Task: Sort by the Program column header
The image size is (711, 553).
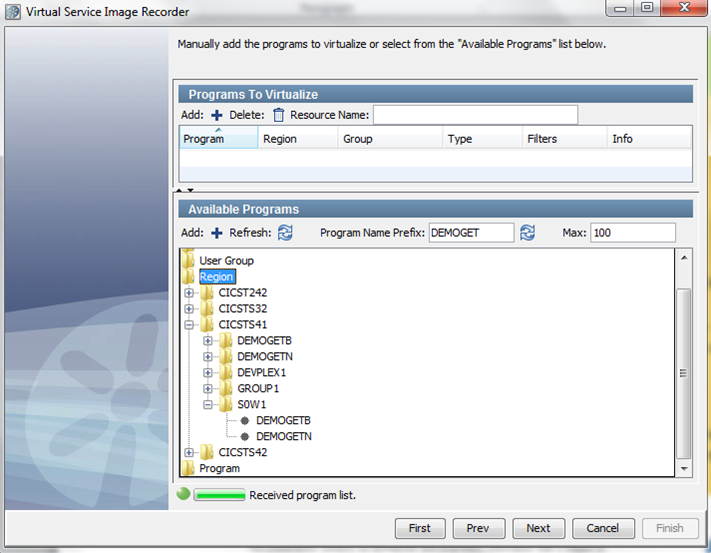Action: tap(219, 138)
